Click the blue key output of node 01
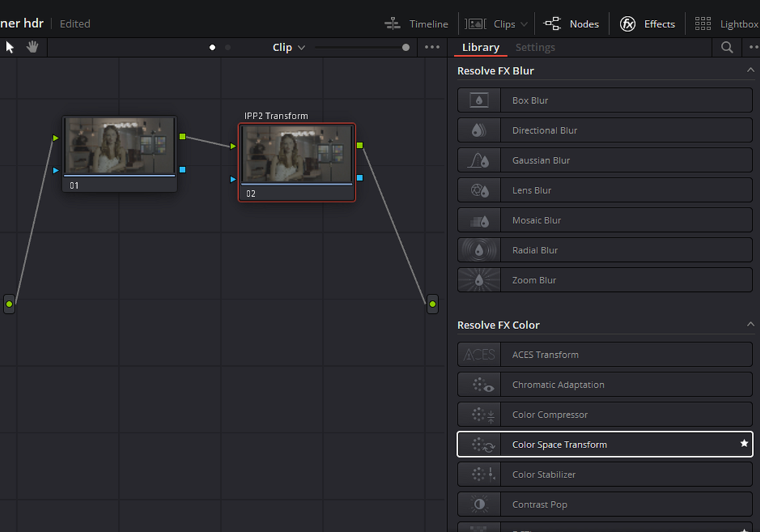Viewport: 760px width, 532px height. [x=182, y=170]
